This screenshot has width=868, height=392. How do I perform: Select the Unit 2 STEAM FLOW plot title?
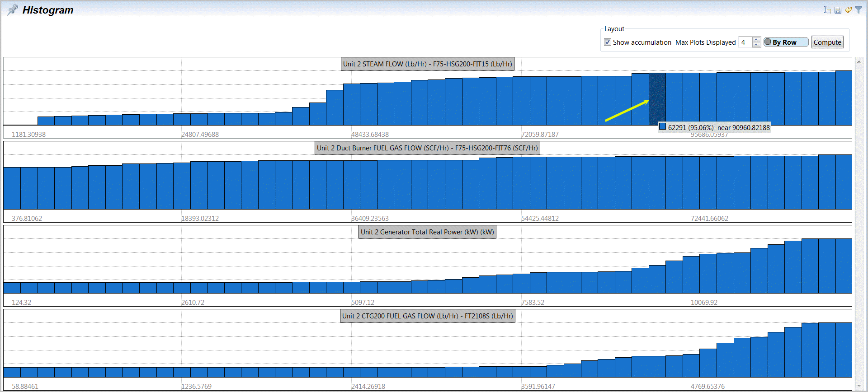tap(427, 64)
